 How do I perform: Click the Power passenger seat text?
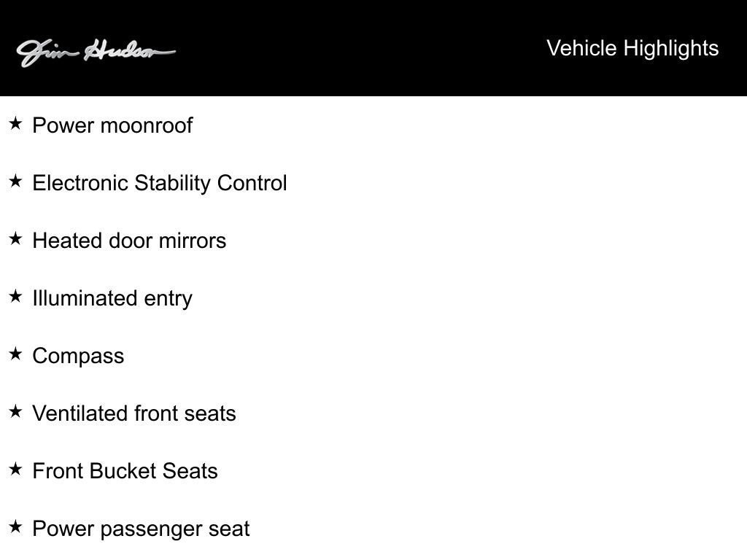[141, 529]
